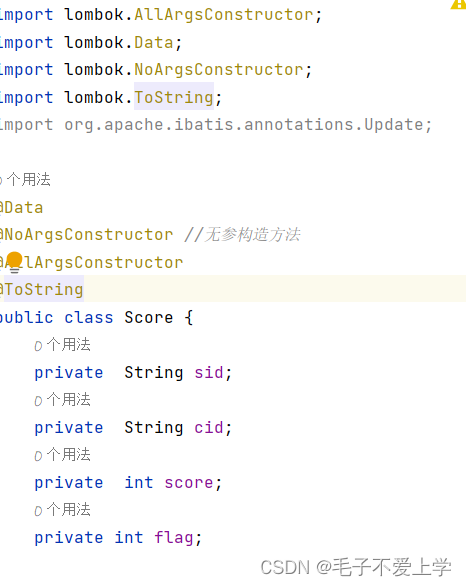
Task: Click the sid field name
Action: point(209,373)
